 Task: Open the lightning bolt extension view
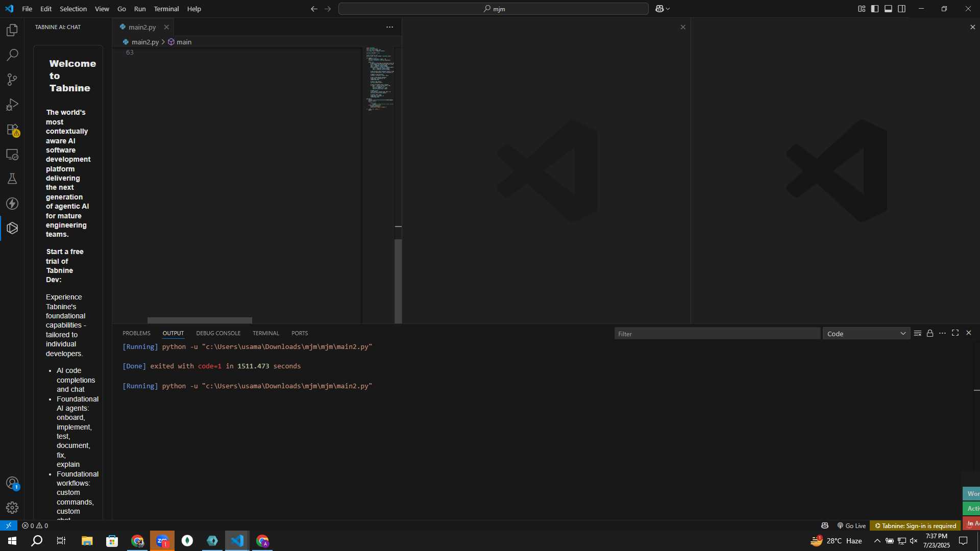12,204
